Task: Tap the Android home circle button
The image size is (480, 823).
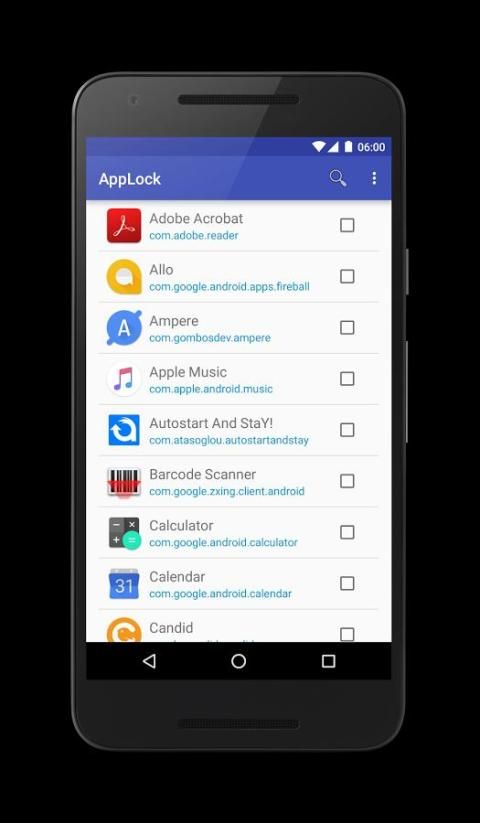Action: point(239,661)
